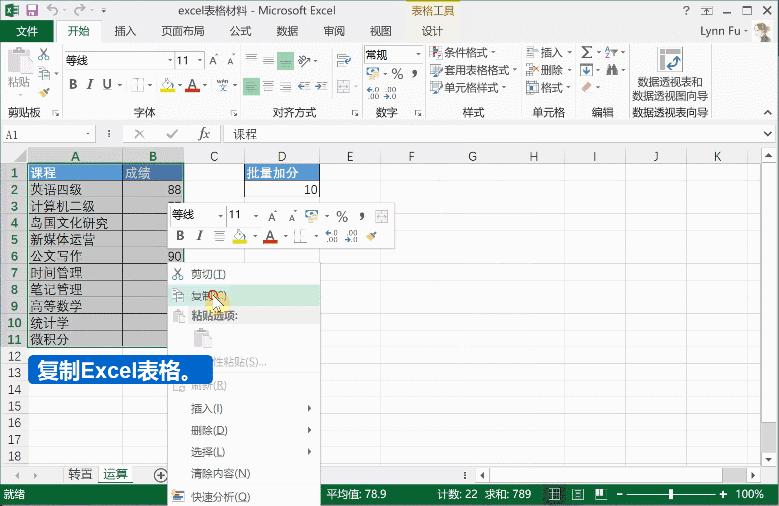This screenshot has height=506, width=779.
Task: Switch to the 转置 sheet tab
Action: coord(80,474)
